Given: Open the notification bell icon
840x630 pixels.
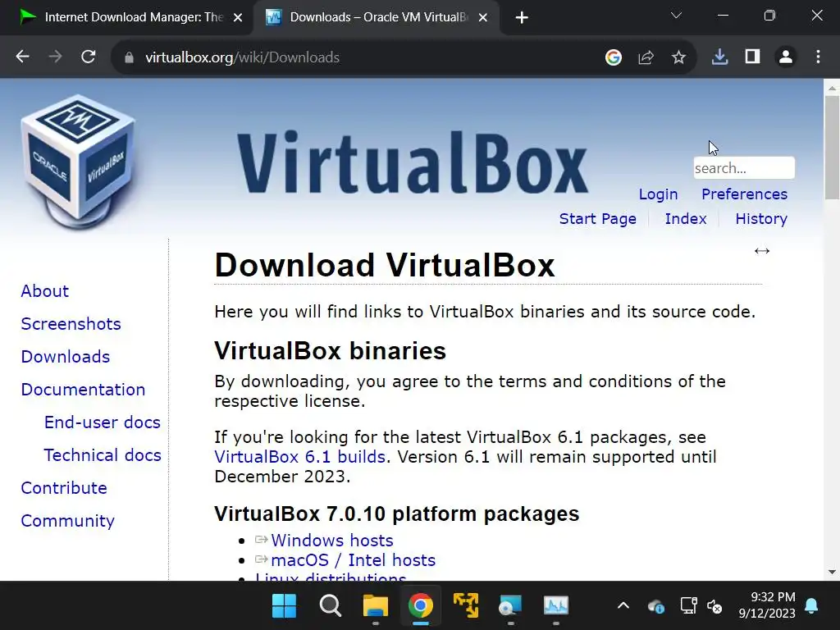Looking at the screenshot, I should point(811,606).
